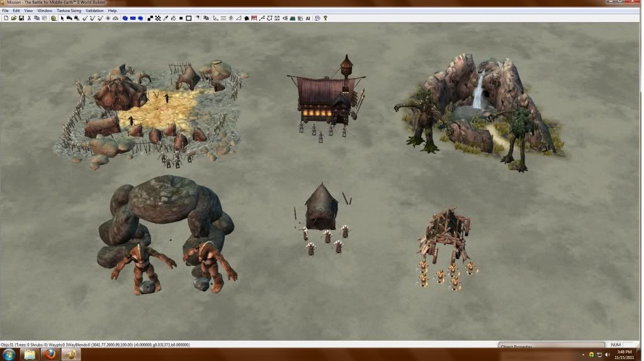Save the map with the floppy disk icon
The width and height of the screenshot is (644, 361).
(21, 18)
